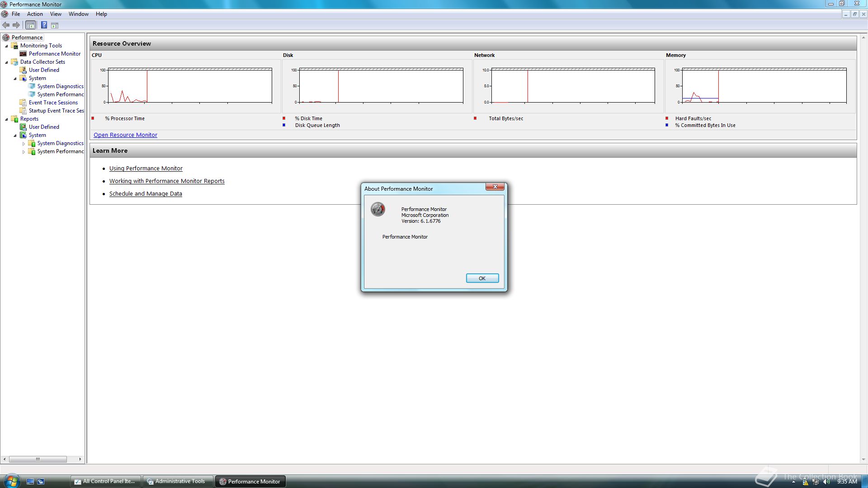868x488 pixels.
Task: Open the Action menu
Action: point(35,14)
